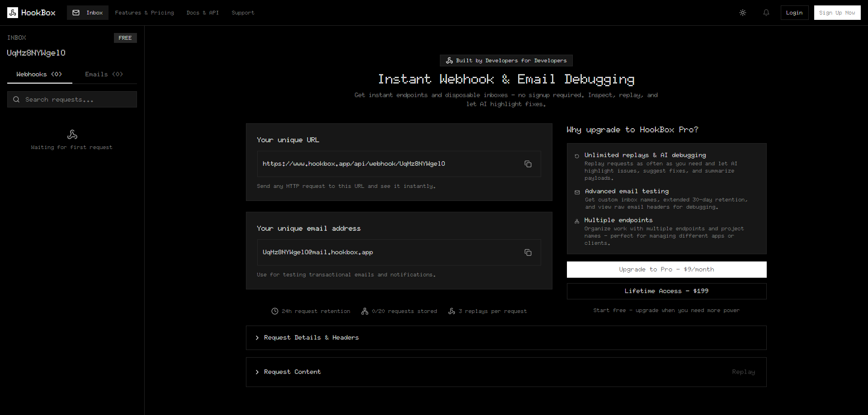
Task: Click the search magnifier icon in sidebar
Action: tap(17, 99)
